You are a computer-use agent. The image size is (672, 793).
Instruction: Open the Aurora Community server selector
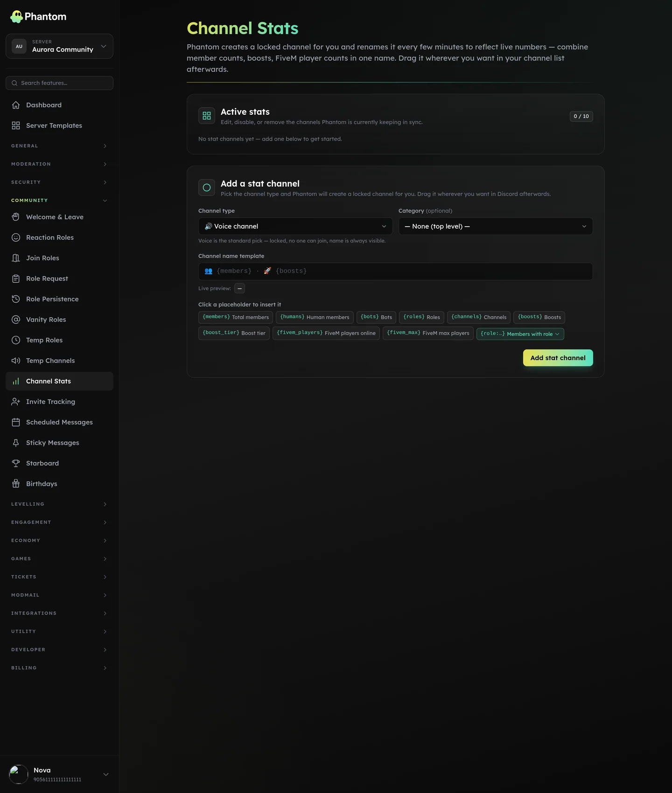point(59,46)
